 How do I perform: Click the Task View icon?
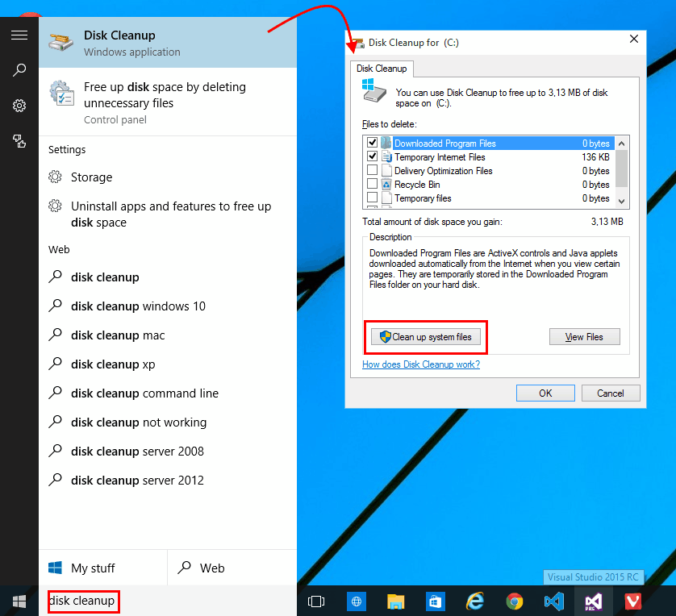click(x=316, y=601)
